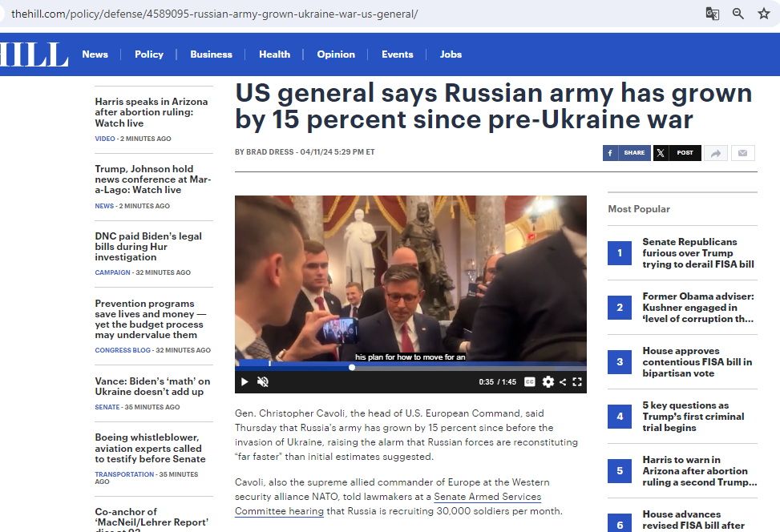Go to the Opinion section
The image size is (780, 532).
coord(336,54)
